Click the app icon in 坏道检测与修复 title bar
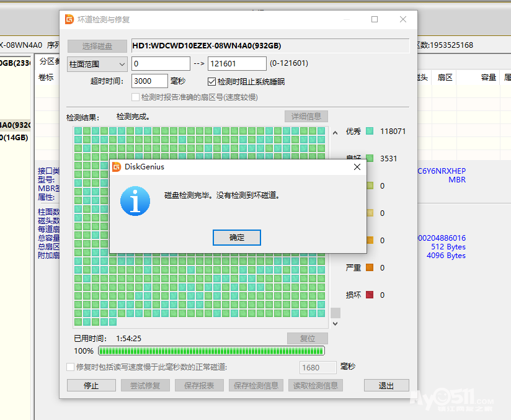511x420 pixels. tap(69, 19)
